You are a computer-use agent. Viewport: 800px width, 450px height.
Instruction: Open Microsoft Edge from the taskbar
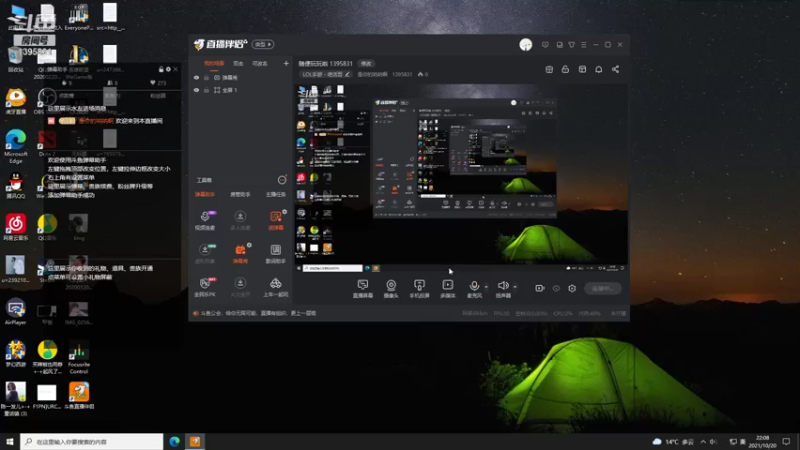(174, 441)
